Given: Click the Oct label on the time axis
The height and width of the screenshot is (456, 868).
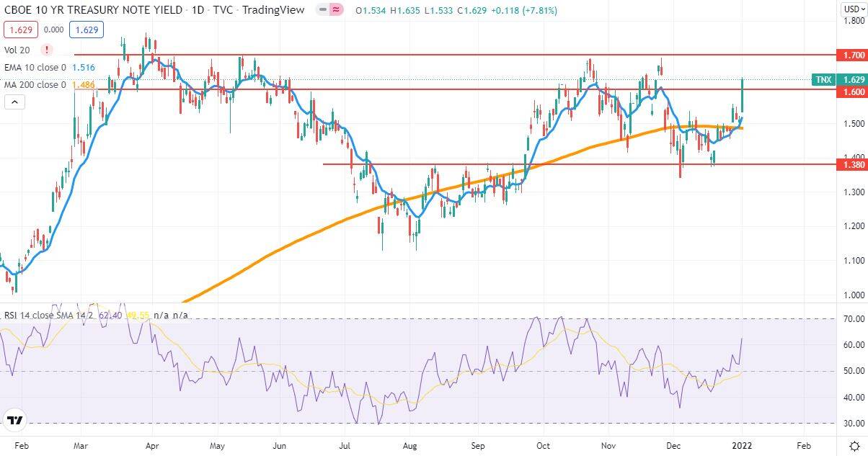Looking at the screenshot, I should click(543, 446).
